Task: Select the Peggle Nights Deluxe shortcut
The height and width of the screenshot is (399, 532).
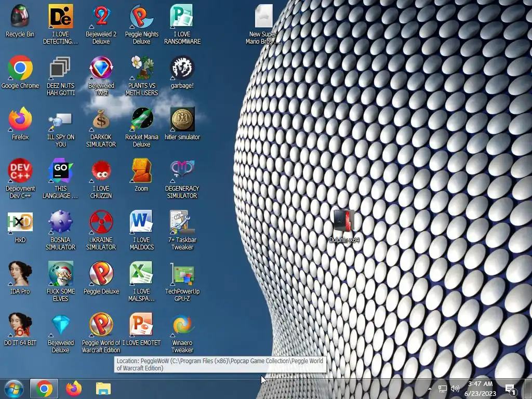Action: click(141, 16)
